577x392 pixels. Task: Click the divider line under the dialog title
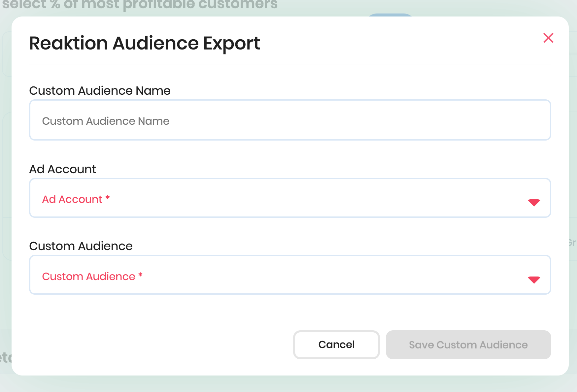[x=290, y=64]
